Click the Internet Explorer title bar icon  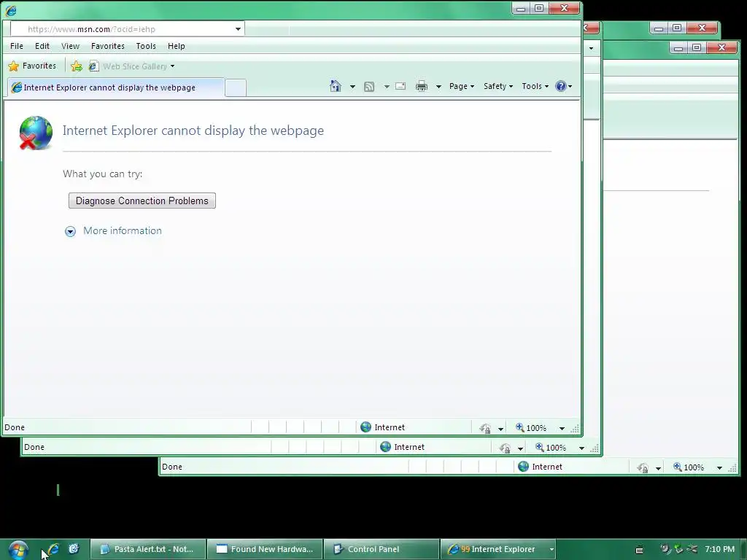point(11,10)
